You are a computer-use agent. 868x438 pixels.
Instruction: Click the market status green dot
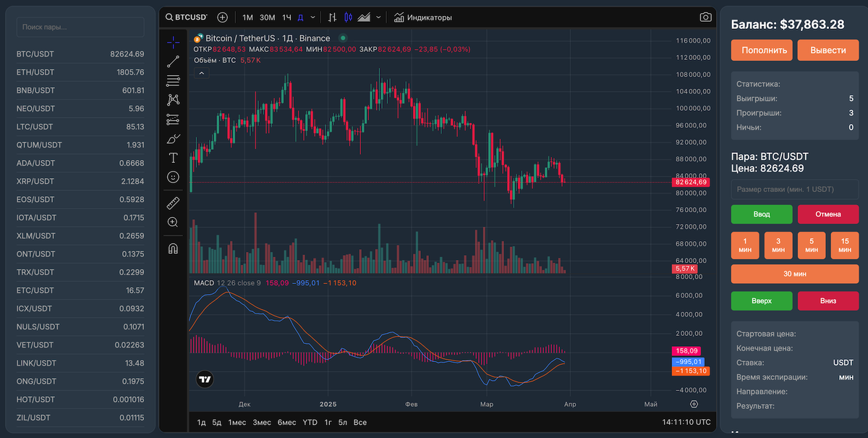[343, 38]
